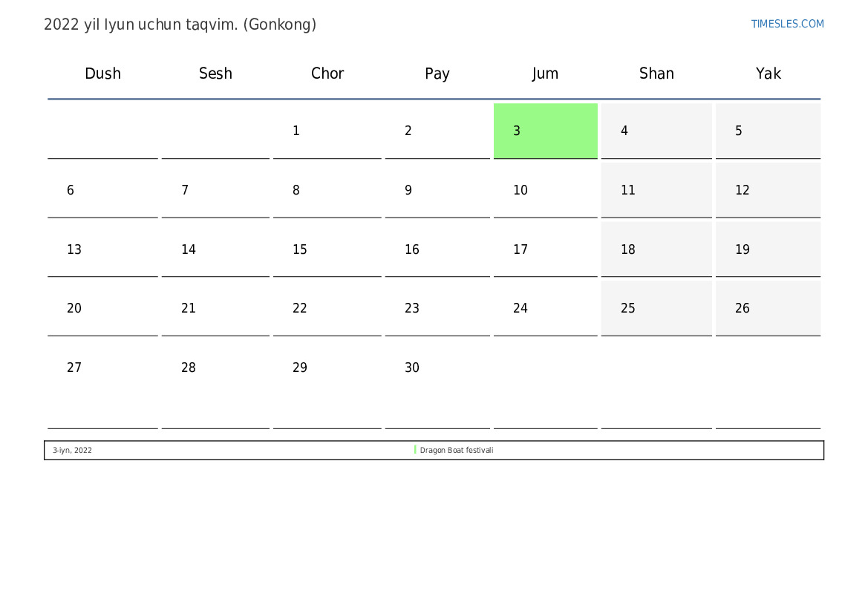
Task: Select Sunday date 19
Action: tap(769, 249)
